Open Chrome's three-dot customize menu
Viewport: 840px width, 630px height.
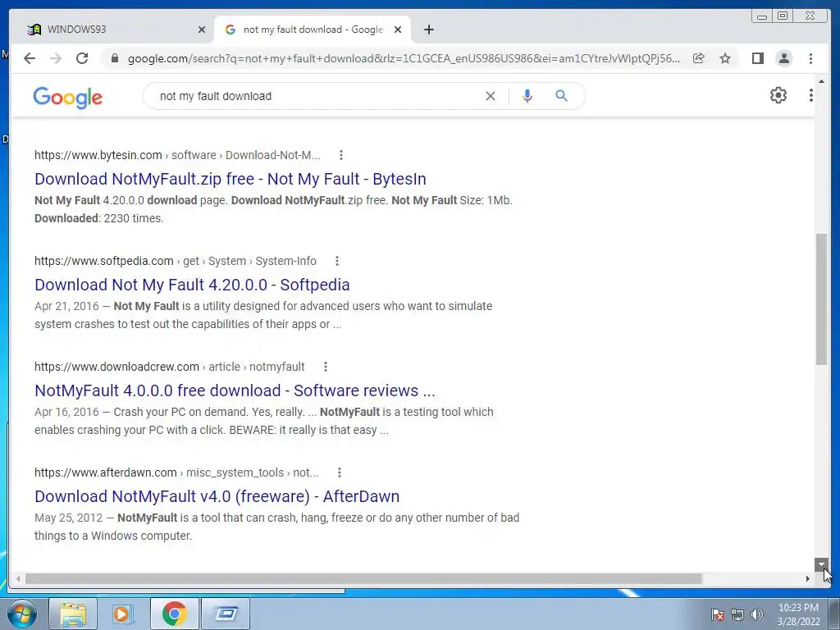click(810, 58)
